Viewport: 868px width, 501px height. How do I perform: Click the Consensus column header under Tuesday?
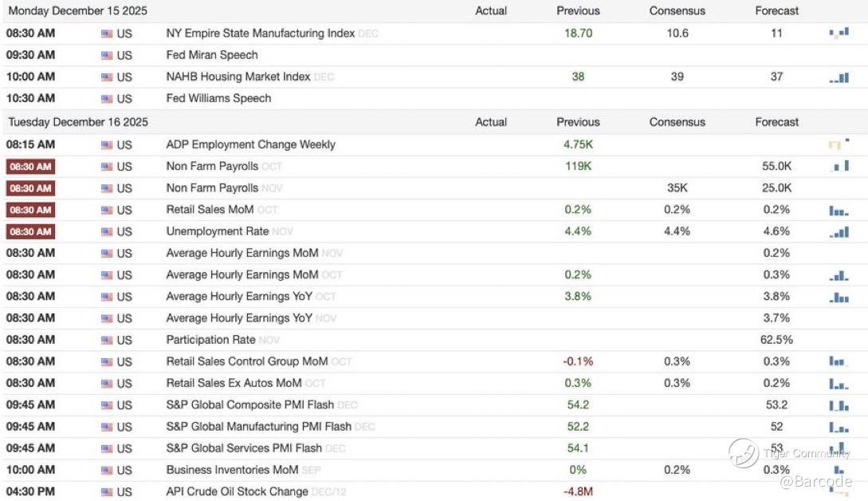pyautogui.click(x=677, y=122)
